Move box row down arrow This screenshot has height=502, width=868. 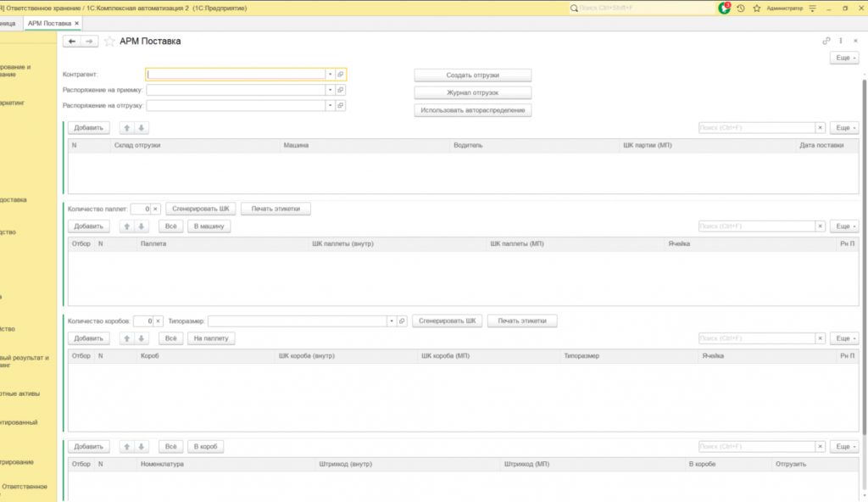142,338
